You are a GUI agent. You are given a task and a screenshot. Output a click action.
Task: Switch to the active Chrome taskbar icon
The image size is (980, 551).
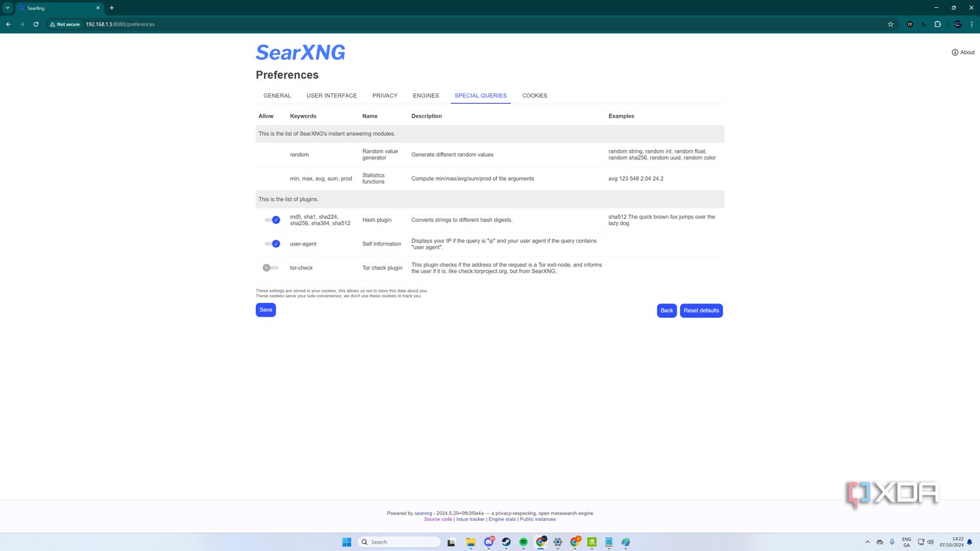pos(541,542)
